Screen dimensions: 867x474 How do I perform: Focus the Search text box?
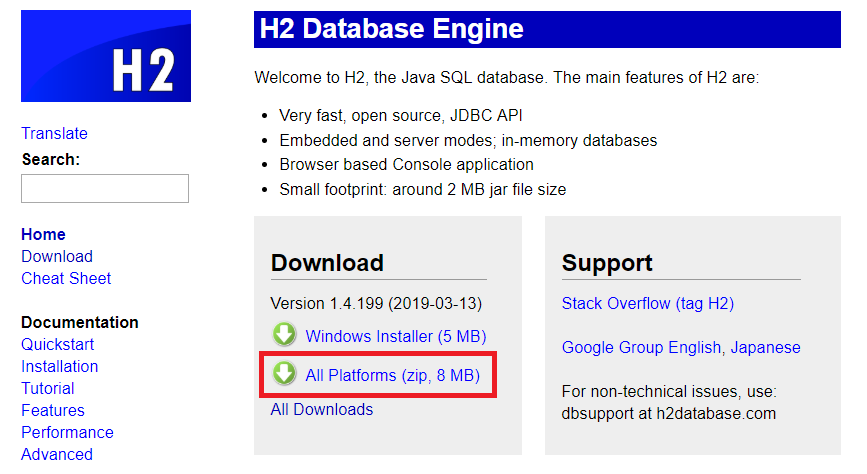coord(105,189)
